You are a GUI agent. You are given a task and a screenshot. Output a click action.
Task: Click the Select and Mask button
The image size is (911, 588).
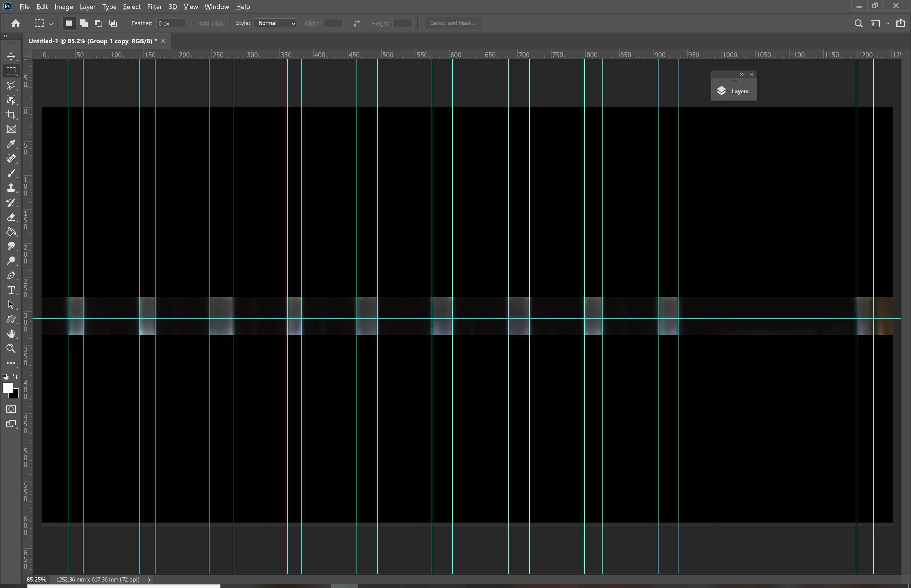(453, 23)
